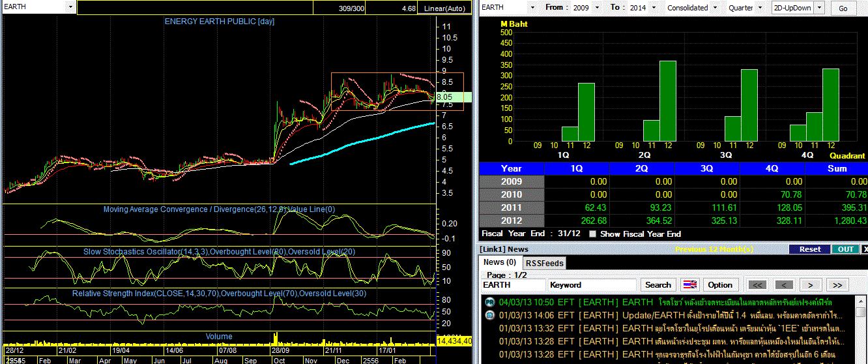Image resolution: width=868 pixels, height=364 pixels.
Task: Click the Reset button
Action: (810, 249)
